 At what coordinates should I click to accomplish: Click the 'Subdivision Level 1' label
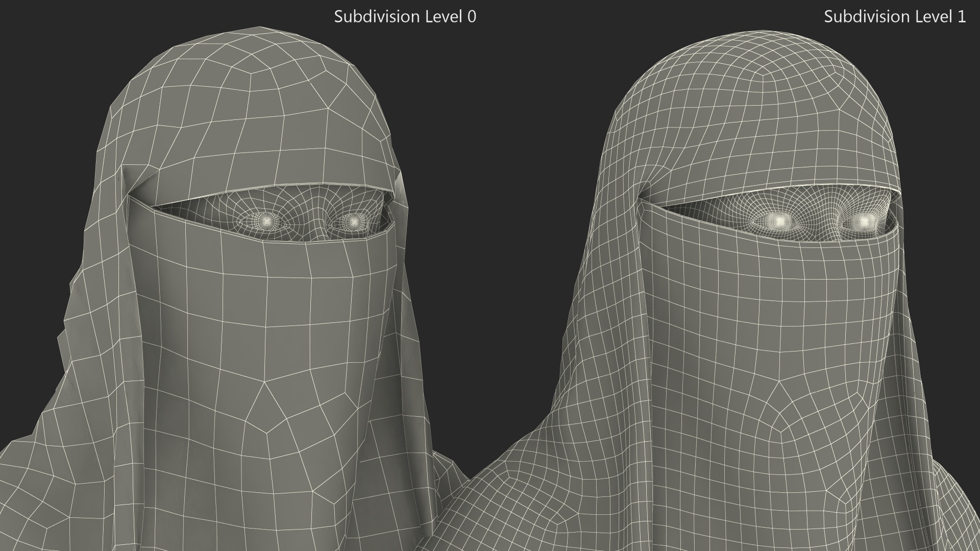895,16
